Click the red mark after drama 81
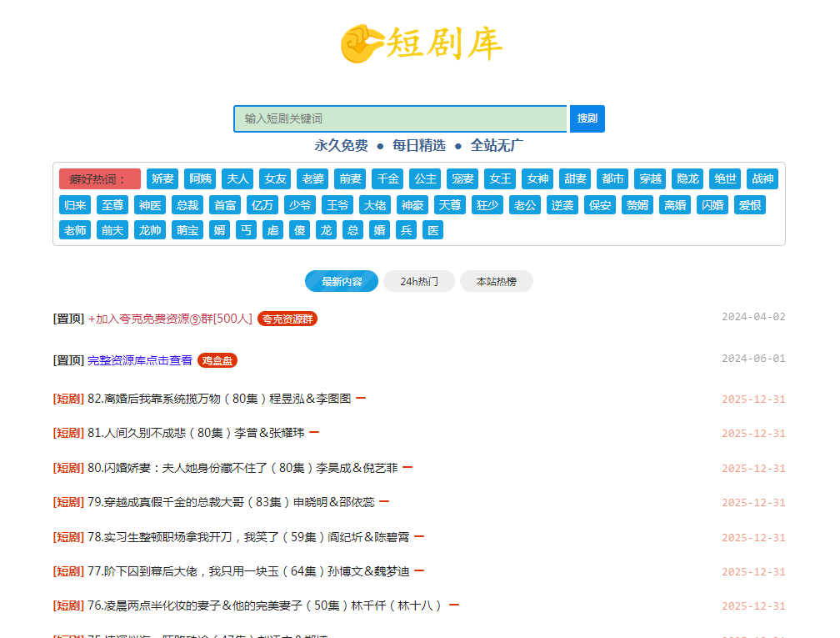Viewport: 840px width, 638px height. [x=314, y=433]
